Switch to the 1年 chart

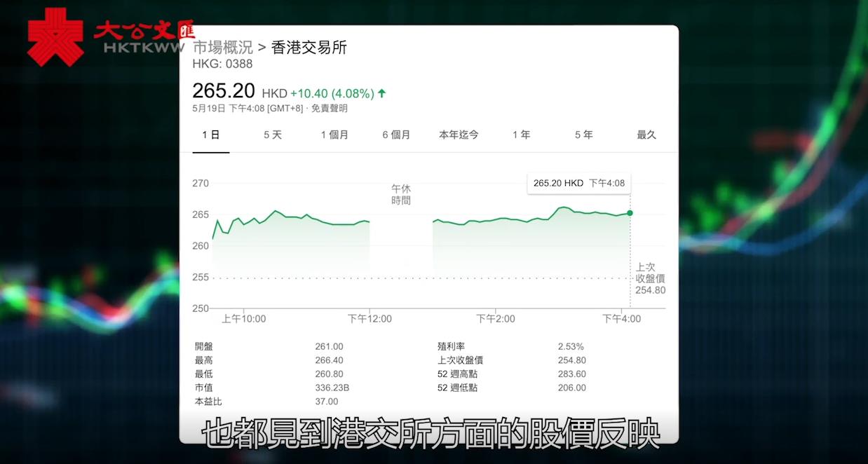pos(521,135)
